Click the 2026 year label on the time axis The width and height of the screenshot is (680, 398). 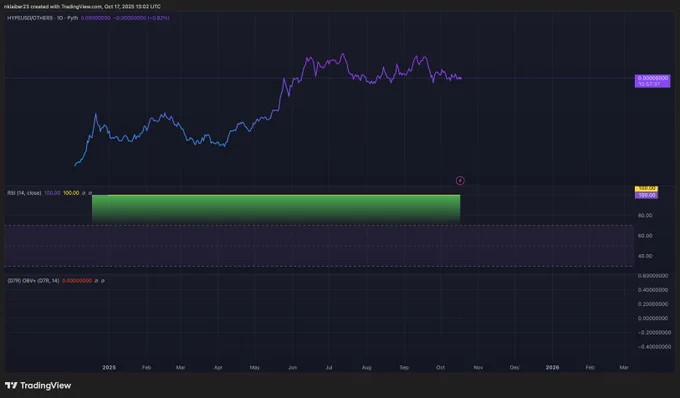[x=552, y=368]
